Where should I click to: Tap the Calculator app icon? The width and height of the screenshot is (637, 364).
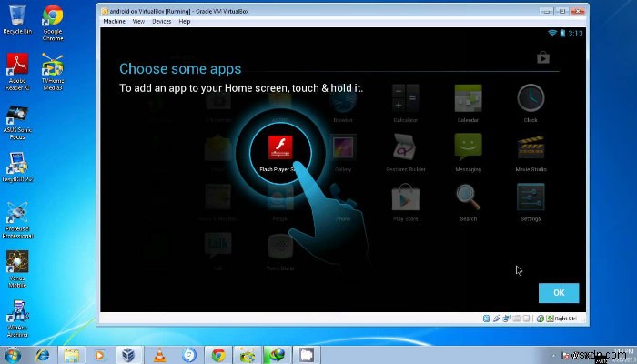click(406, 98)
